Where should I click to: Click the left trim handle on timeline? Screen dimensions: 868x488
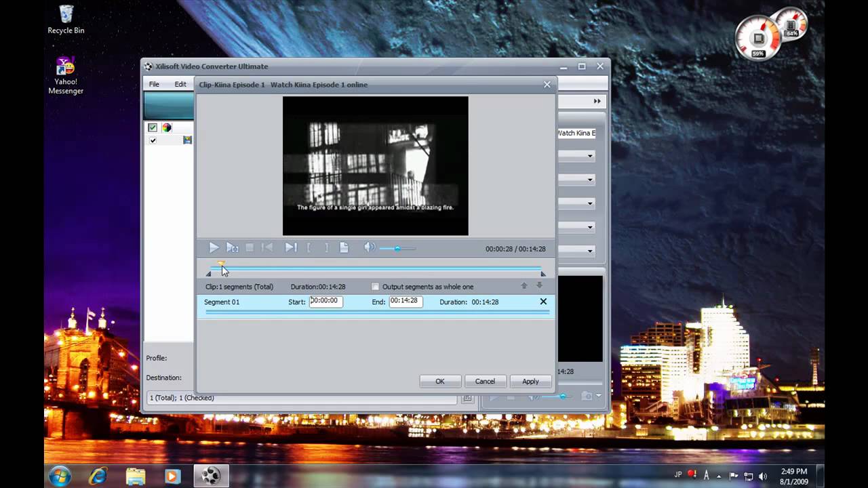point(209,274)
